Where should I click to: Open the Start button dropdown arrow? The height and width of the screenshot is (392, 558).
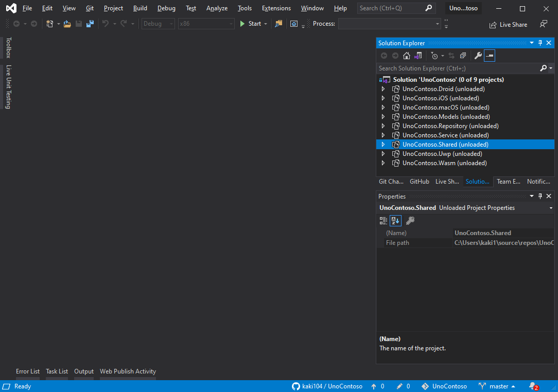pyautogui.click(x=266, y=24)
